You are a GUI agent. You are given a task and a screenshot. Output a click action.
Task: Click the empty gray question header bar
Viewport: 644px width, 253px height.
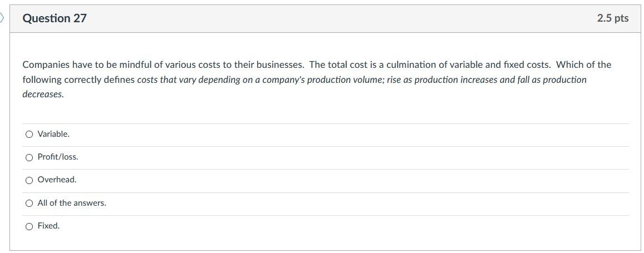click(x=334, y=18)
